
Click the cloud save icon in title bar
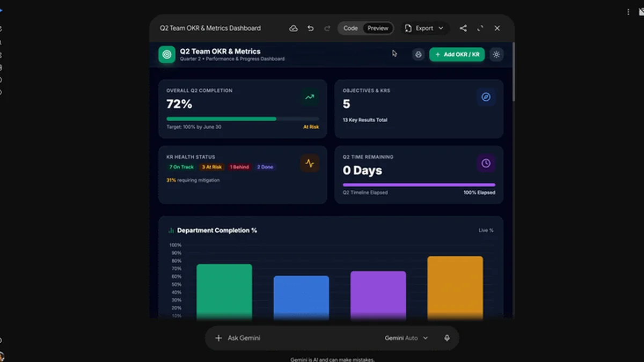pos(294,28)
